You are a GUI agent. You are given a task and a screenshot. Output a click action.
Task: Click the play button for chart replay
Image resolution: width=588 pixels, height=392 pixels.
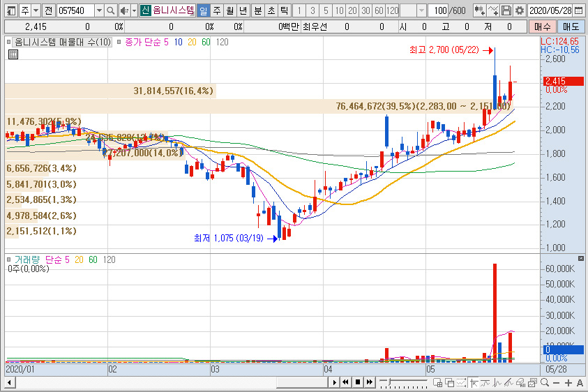click(x=335, y=383)
